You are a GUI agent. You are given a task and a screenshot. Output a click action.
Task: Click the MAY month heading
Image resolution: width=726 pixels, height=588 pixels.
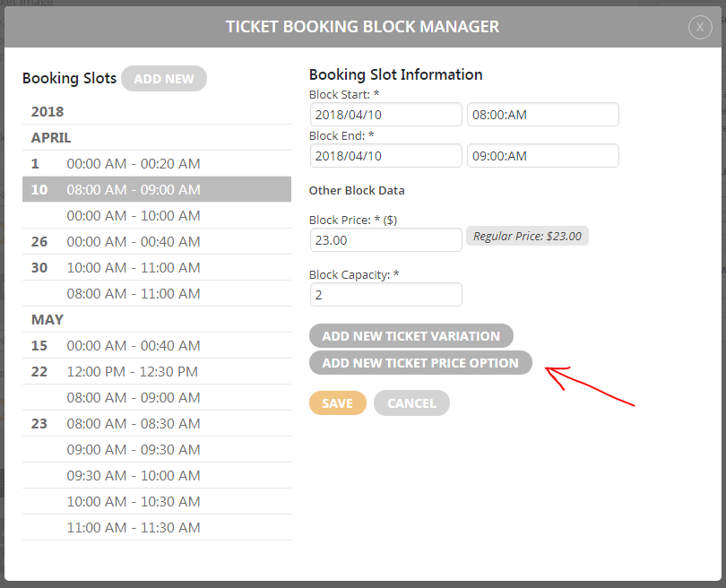point(48,319)
